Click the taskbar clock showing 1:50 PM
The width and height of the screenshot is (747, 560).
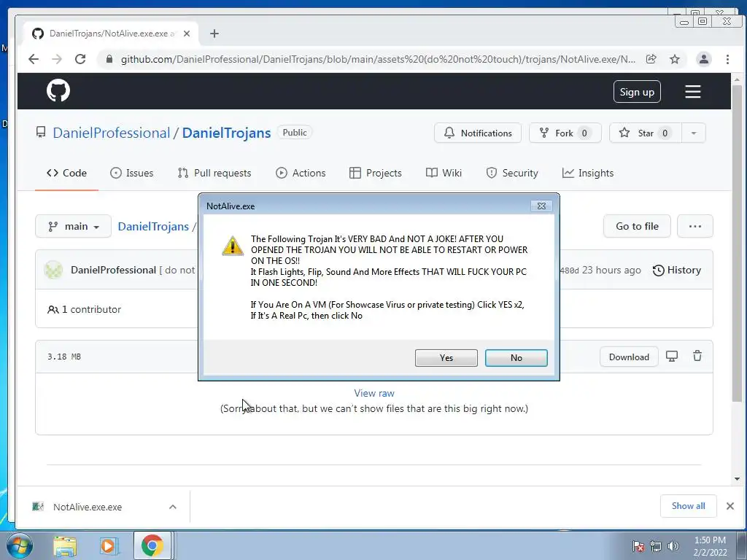710,546
